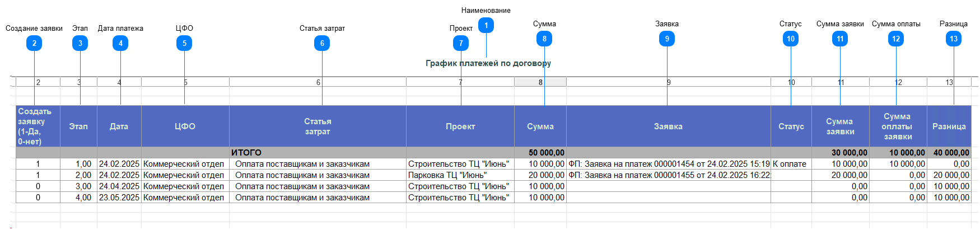This screenshot has height=230, width=980.
Task: Select "Коммерческий отдел" in stage 4,00 row
Action: coord(185,198)
